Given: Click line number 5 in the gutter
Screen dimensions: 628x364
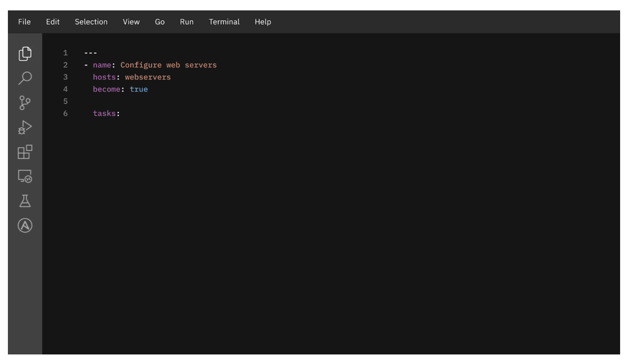Looking at the screenshot, I should coord(65,101).
